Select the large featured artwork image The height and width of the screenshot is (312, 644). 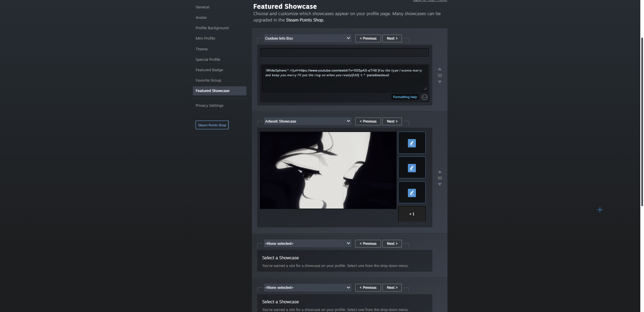point(328,170)
